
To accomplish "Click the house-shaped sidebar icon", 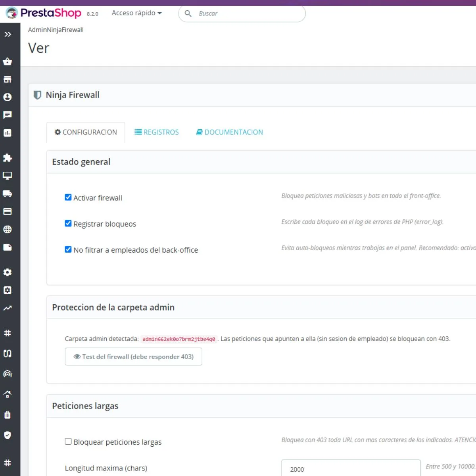I will coord(8,394).
